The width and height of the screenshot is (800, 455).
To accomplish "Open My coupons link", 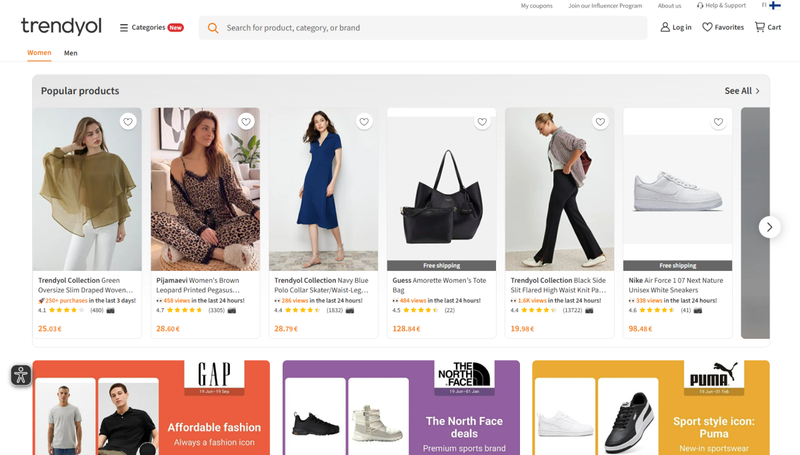I will 537,6.
